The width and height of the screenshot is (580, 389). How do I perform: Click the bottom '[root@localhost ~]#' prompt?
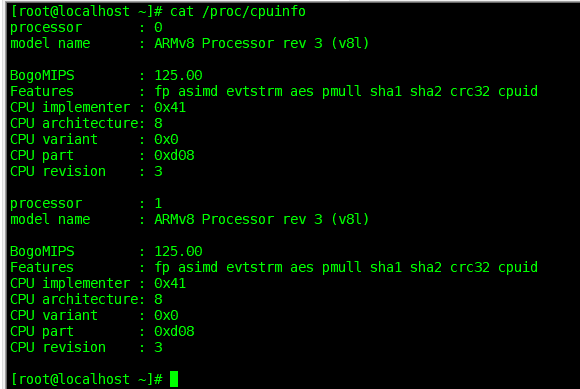pos(87,379)
